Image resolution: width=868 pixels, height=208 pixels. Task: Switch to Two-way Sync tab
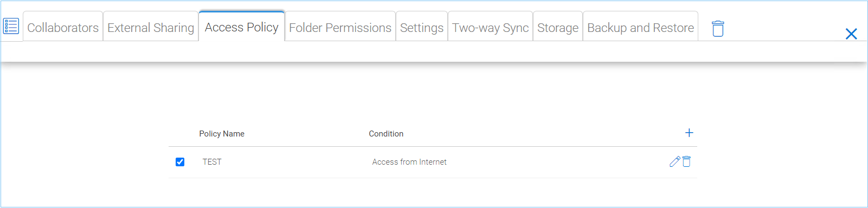491,27
